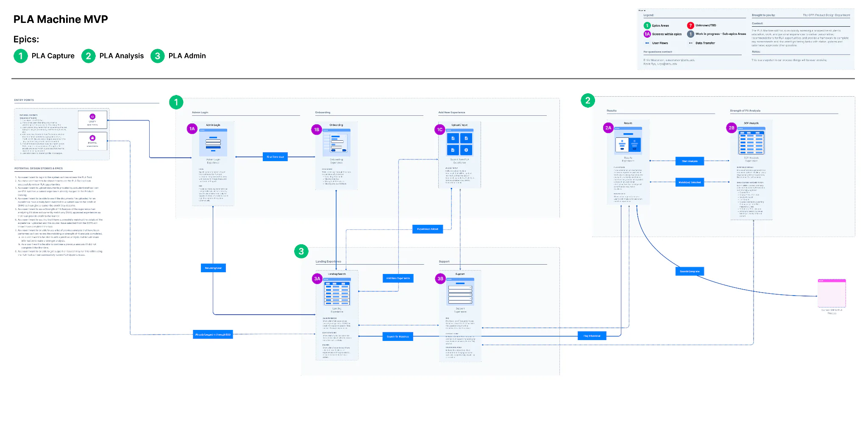Click the Search Complete flow label
This screenshot has height=430, width=868.
(x=690, y=271)
